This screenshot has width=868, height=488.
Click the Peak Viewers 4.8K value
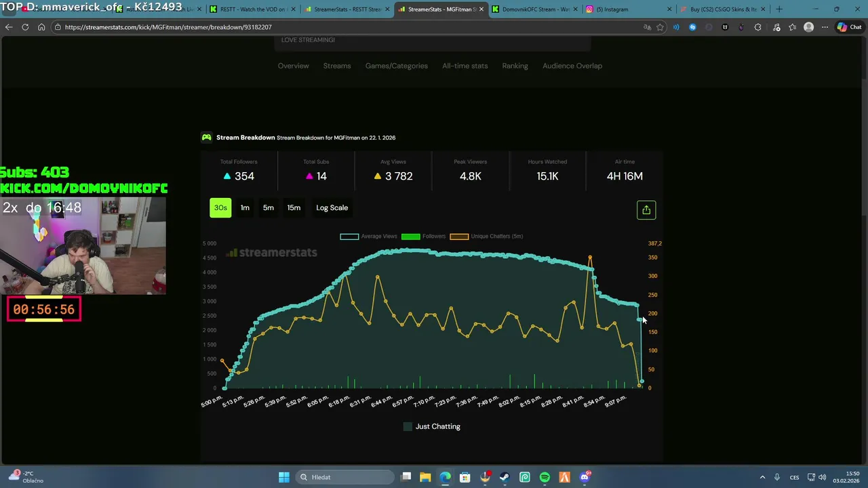471,176
